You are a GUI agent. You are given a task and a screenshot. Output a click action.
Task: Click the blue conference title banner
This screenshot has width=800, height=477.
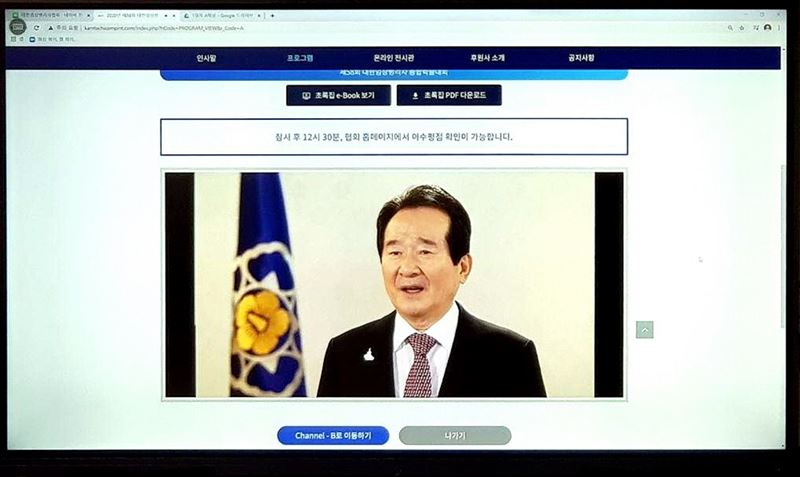click(x=394, y=74)
